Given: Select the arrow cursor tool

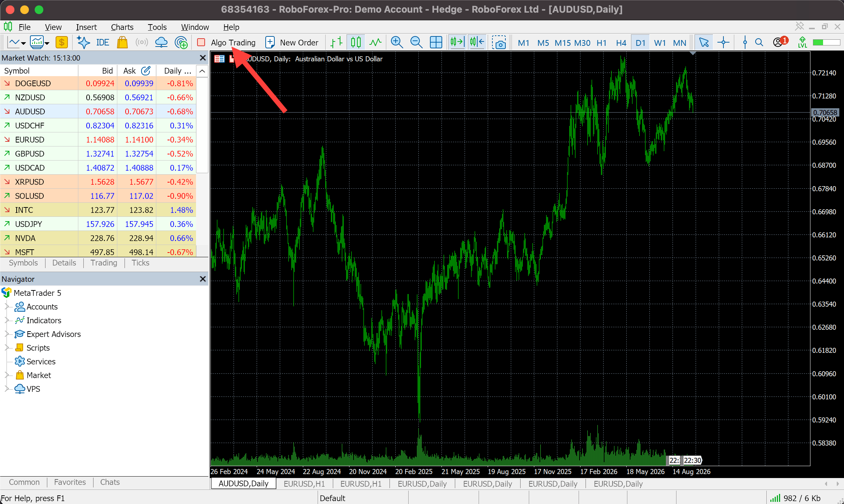Looking at the screenshot, I should coord(704,43).
